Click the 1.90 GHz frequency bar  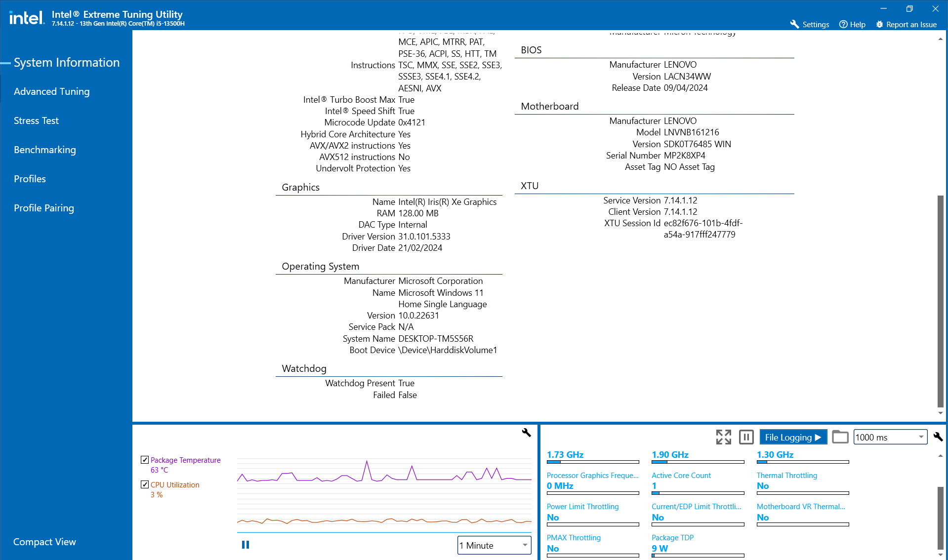[698, 462]
